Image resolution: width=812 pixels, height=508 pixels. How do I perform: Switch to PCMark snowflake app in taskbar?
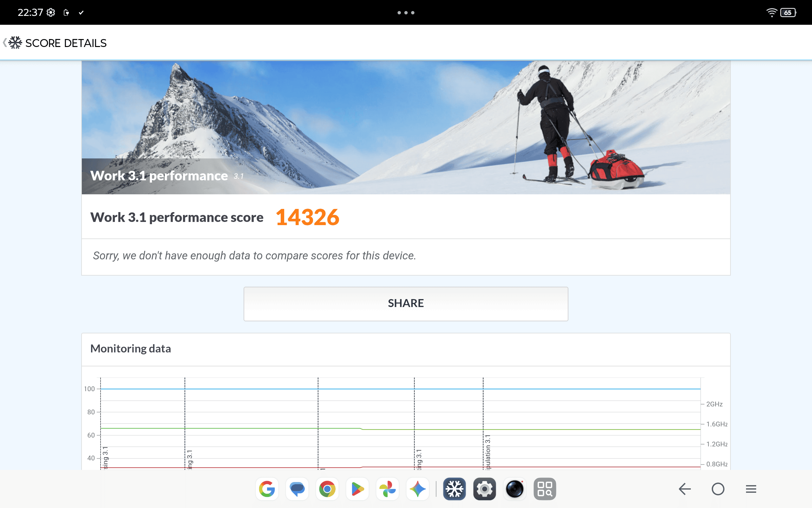(454, 489)
